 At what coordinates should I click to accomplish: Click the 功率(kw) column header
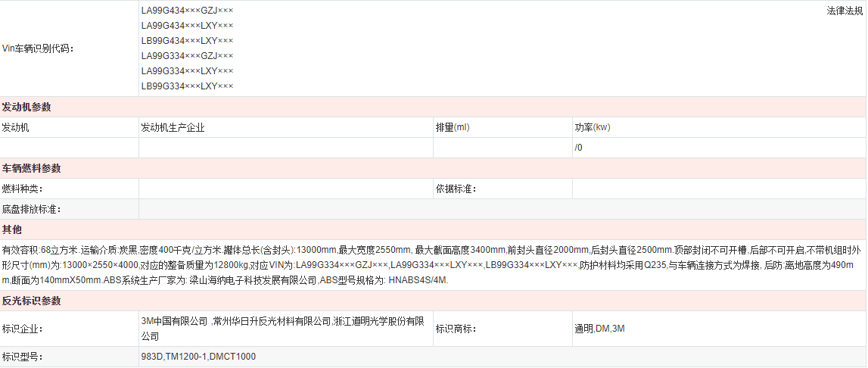pyautogui.click(x=592, y=127)
